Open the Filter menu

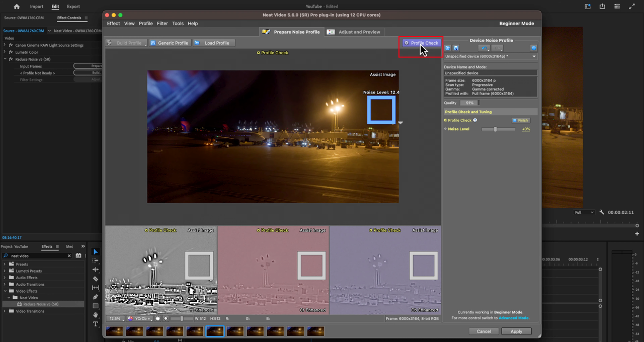pos(162,24)
